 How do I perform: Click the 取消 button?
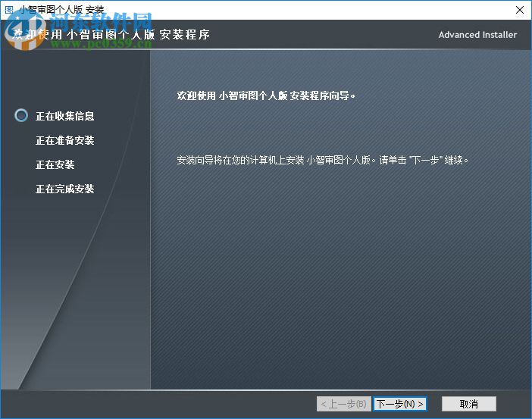[x=469, y=404]
